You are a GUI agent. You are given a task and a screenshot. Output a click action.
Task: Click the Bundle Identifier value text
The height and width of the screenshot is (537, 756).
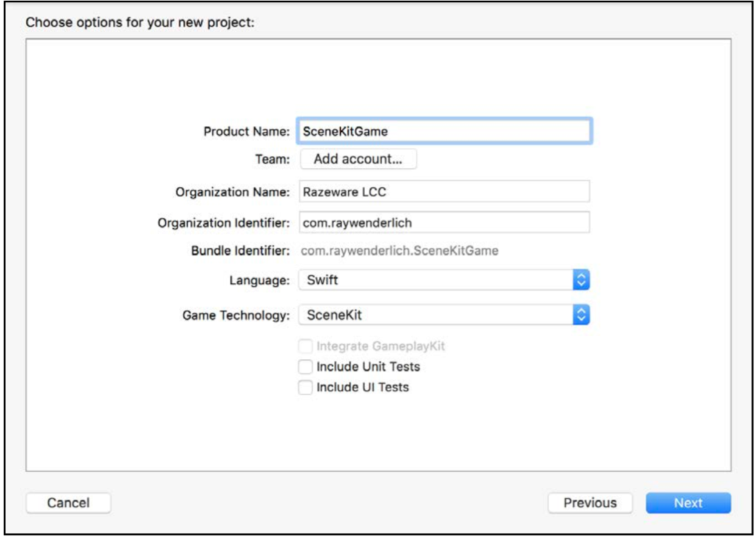[401, 251]
